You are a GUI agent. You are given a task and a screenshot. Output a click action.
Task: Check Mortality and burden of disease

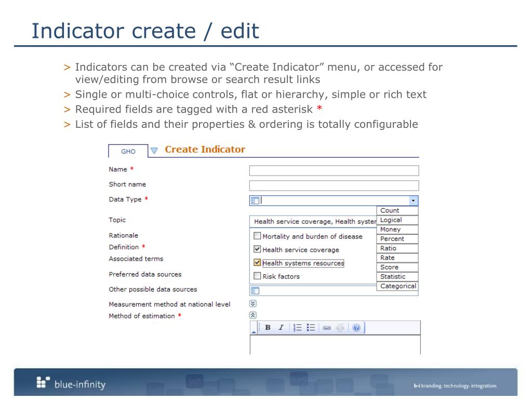(x=257, y=236)
